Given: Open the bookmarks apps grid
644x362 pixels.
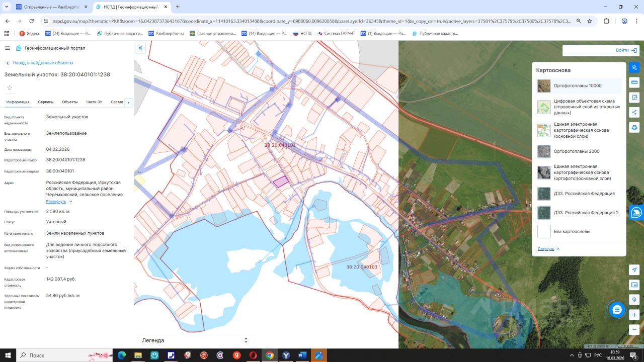Looking at the screenshot, I should point(7,34).
